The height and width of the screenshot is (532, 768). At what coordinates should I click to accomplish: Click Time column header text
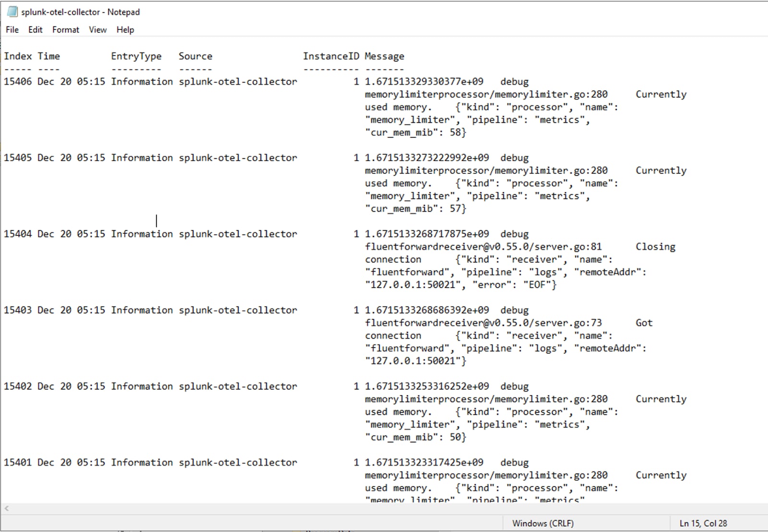pyautogui.click(x=49, y=56)
